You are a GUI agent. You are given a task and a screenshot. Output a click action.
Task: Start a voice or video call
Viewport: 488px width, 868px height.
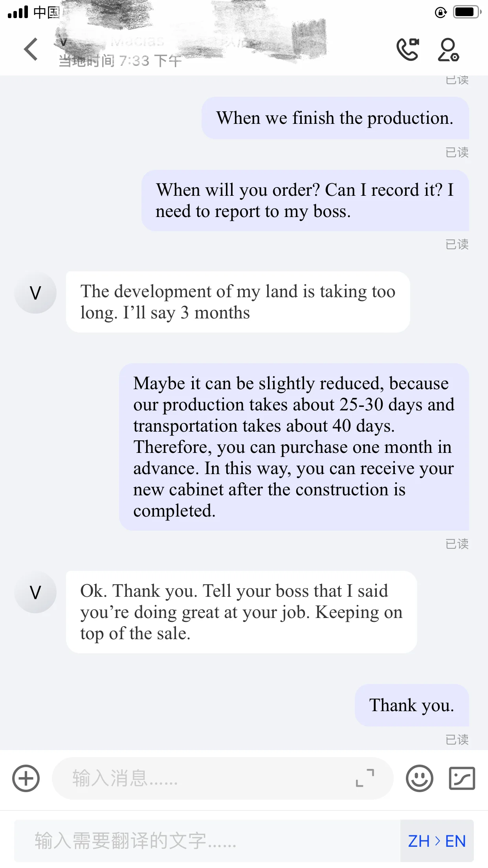click(x=408, y=50)
